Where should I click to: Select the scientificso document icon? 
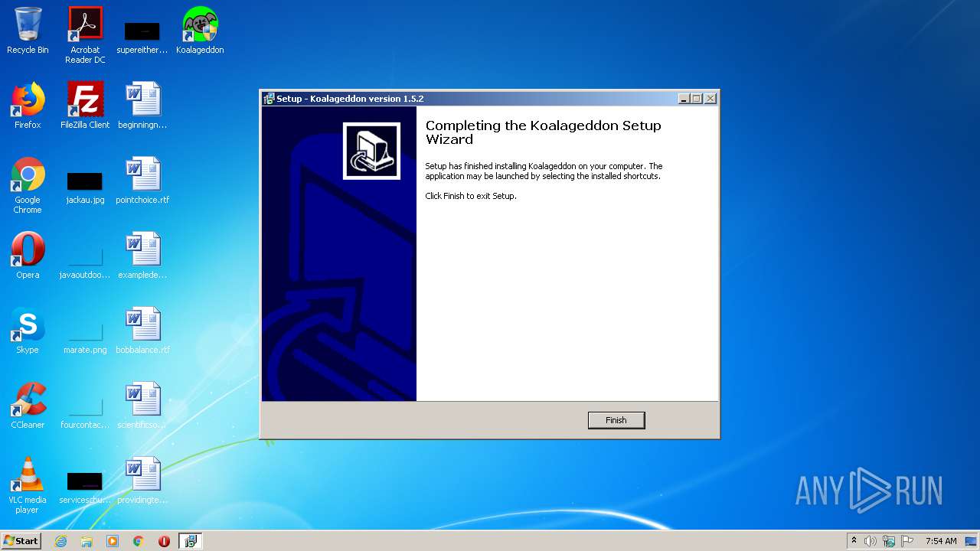(142, 406)
